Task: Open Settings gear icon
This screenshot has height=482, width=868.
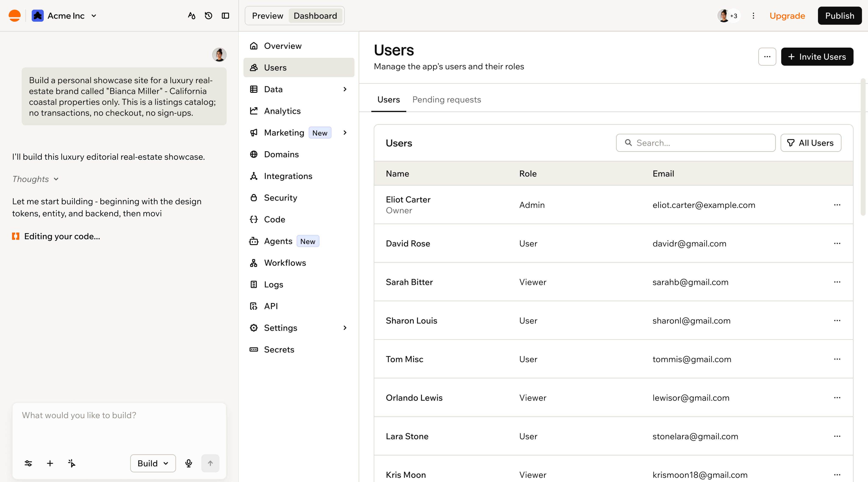Action: pyautogui.click(x=254, y=328)
